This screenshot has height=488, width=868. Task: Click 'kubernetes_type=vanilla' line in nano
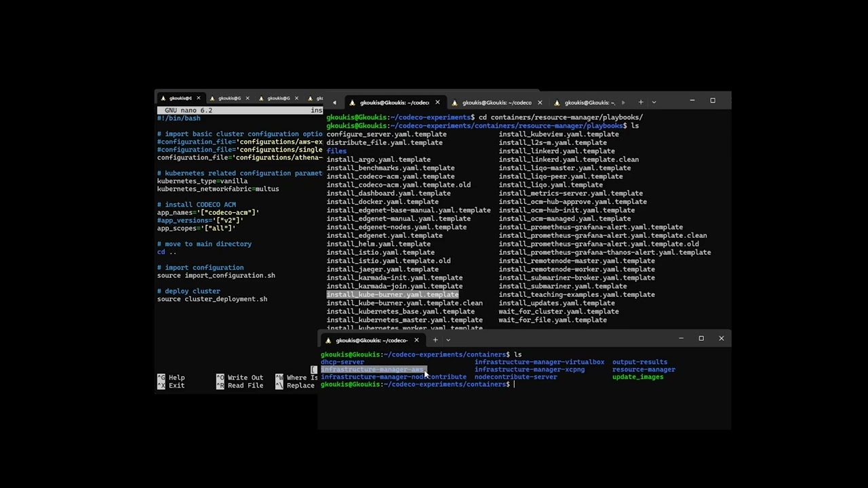pyautogui.click(x=203, y=182)
